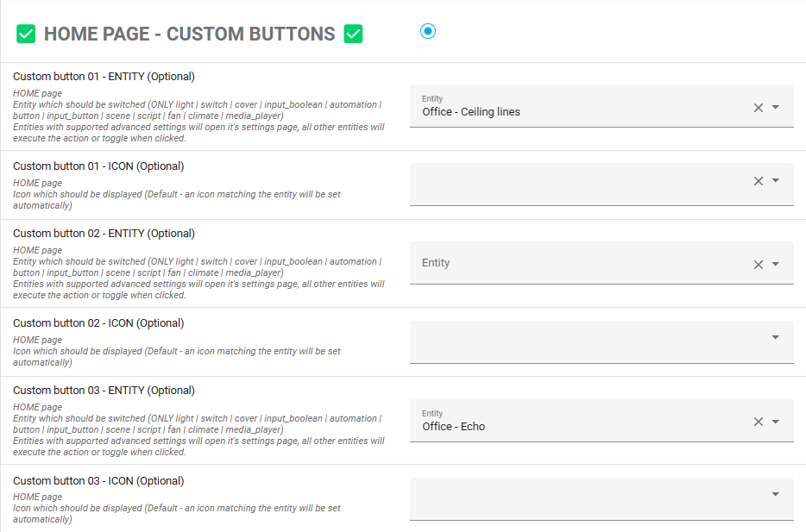Expand the Custom button 02 ENTITY dropdown arrow
Screen dimensions: 806x532
pos(776,265)
